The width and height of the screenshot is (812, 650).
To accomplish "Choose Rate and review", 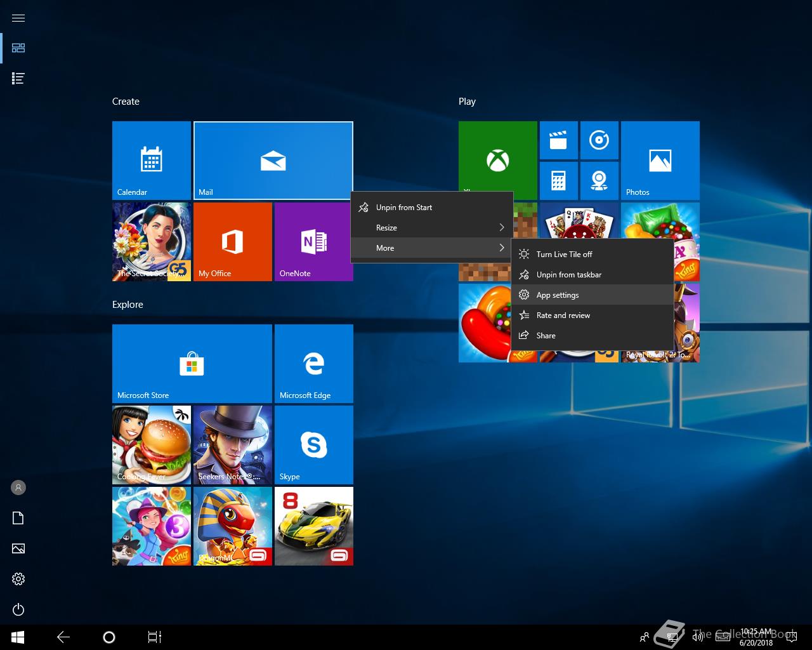I will 593,315.
